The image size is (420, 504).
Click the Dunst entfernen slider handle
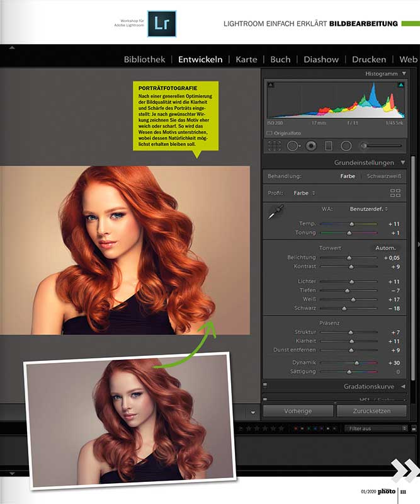tap(351, 350)
